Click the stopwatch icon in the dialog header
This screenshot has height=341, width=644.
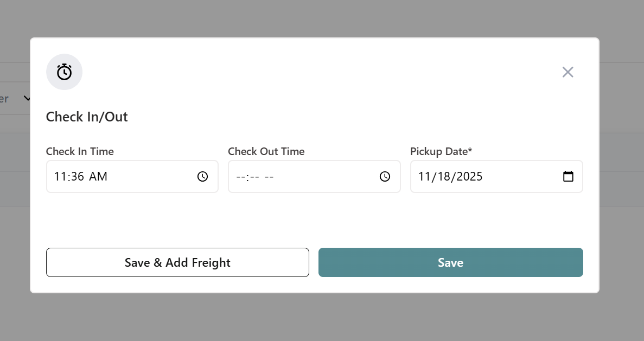pyautogui.click(x=64, y=72)
